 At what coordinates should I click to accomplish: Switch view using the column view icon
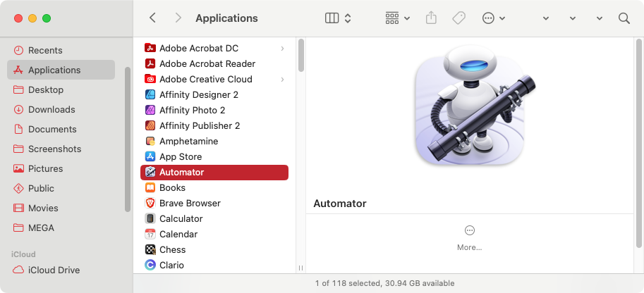332,18
